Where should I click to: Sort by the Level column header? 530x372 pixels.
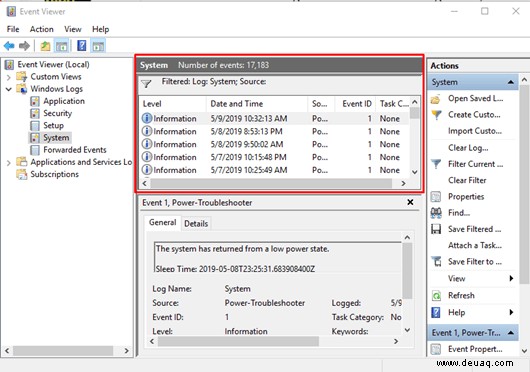172,104
